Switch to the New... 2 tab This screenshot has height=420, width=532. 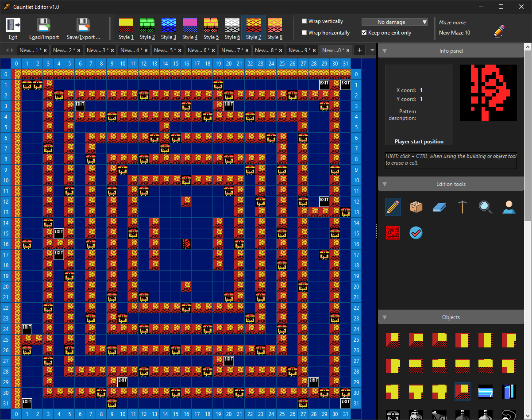pyautogui.click(x=67, y=50)
